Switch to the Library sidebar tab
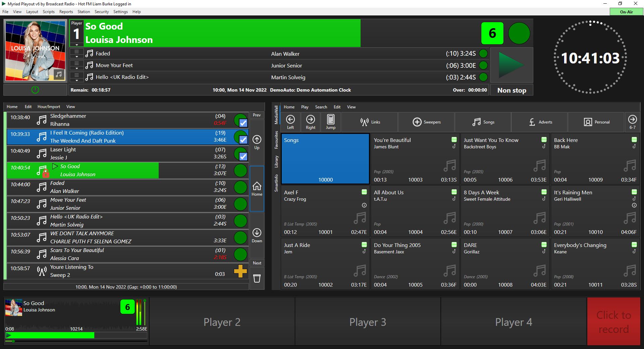 [x=276, y=161]
